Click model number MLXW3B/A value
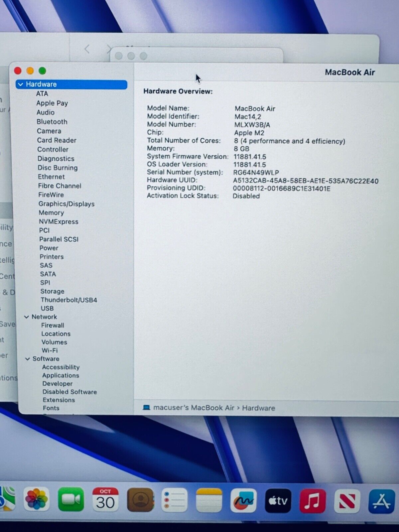The image size is (399, 532). tap(252, 125)
